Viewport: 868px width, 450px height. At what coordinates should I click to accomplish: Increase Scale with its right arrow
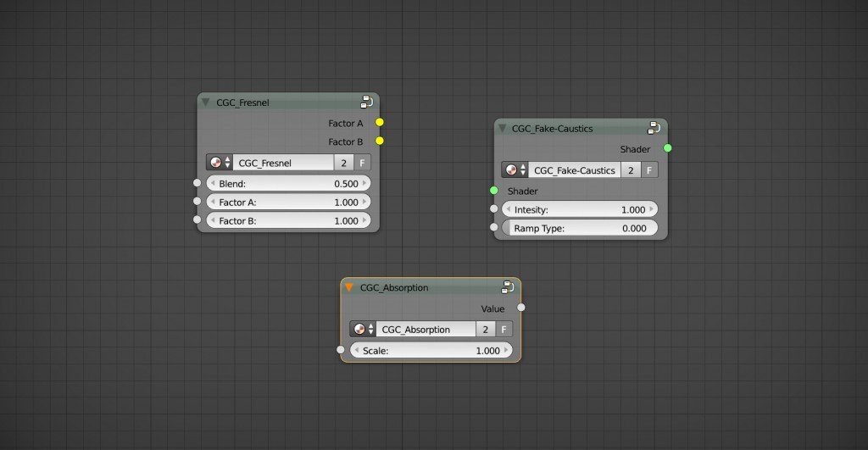tap(506, 350)
